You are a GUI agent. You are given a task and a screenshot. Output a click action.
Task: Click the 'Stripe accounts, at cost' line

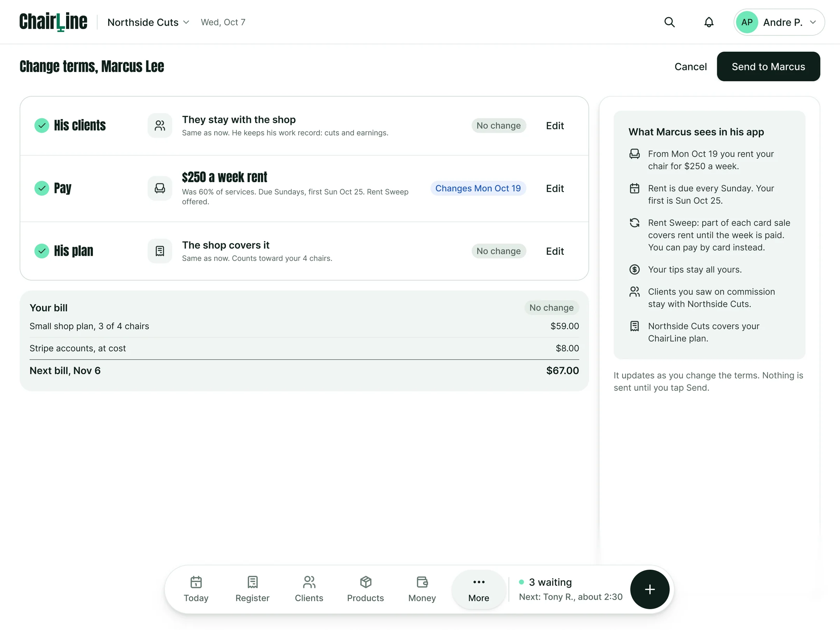304,348
